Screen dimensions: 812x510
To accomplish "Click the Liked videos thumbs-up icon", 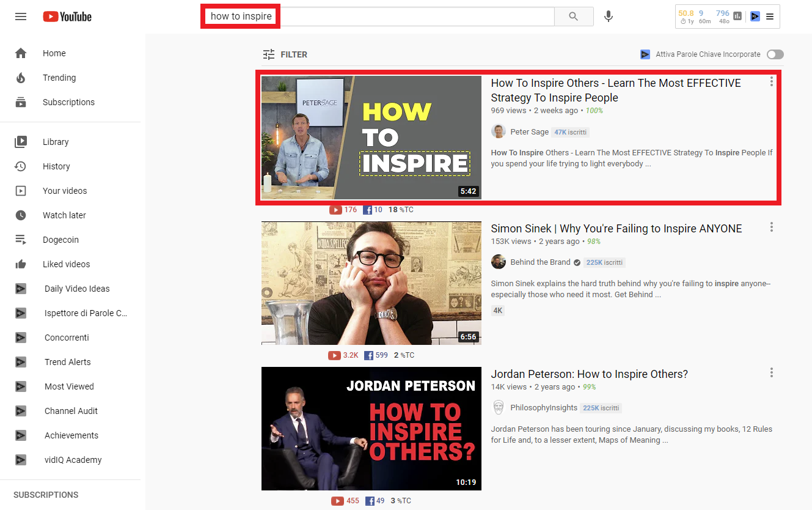I will coord(21,264).
